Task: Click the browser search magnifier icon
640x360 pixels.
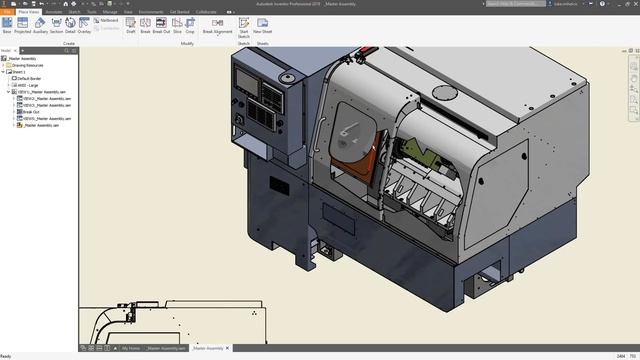Action: coord(67,51)
